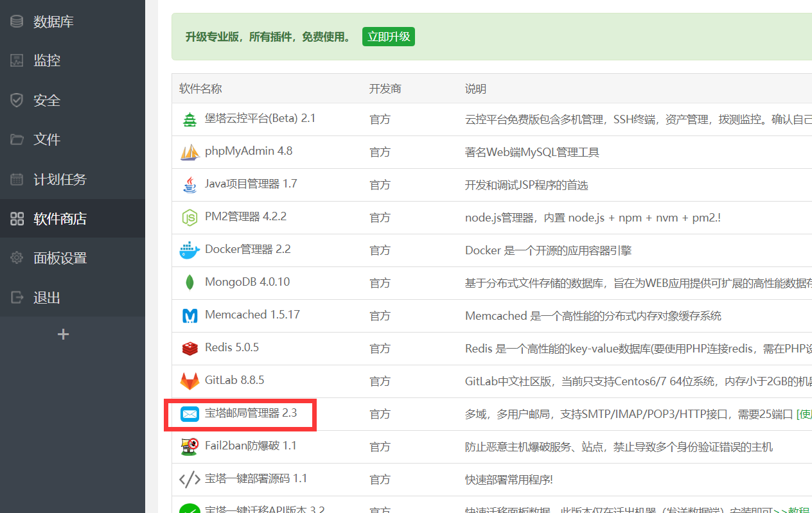Open Redis 5.0.5 entry
This screenshot has width=812, height=513.
tap(232, 347)
